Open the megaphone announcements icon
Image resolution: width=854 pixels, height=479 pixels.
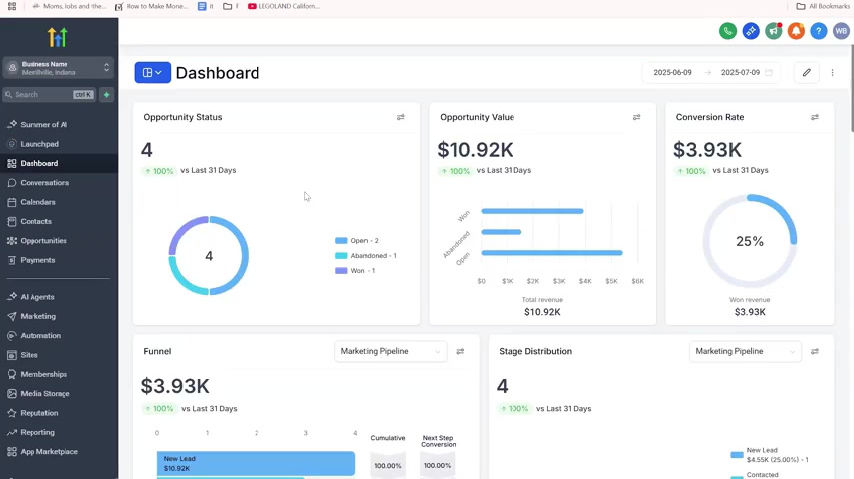point(773,31)
